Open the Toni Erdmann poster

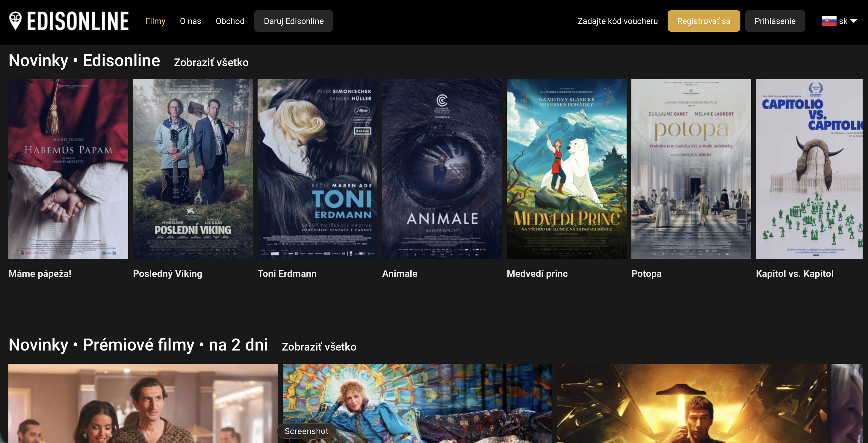click(317, 169)
